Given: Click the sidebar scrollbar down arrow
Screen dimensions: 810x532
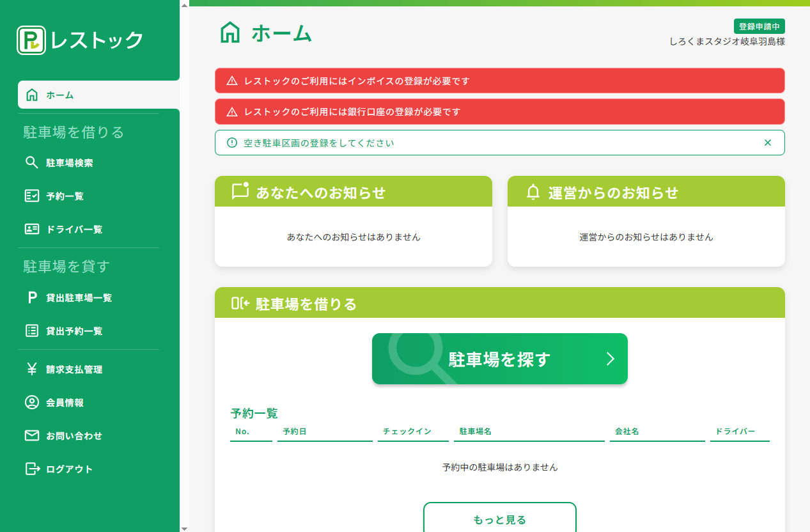Looking at the screenshot, I should (x=184, y=528).
